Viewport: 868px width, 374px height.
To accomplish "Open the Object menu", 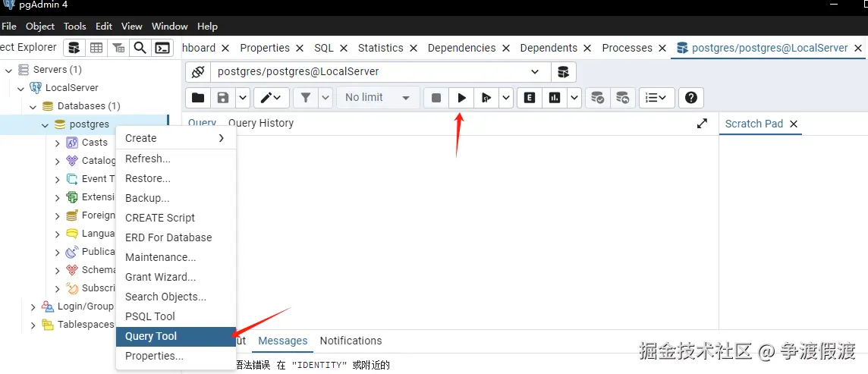I will click(40, 26).
